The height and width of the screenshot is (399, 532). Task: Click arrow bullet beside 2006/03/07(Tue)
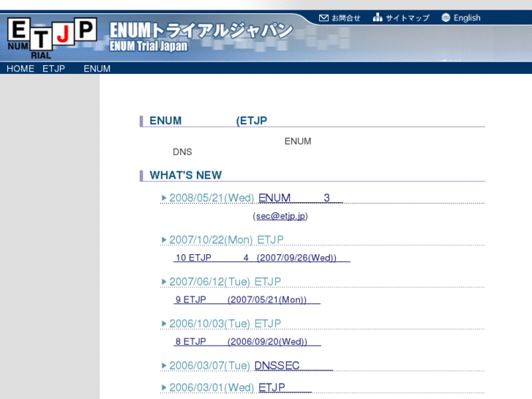tap(164, 366)
